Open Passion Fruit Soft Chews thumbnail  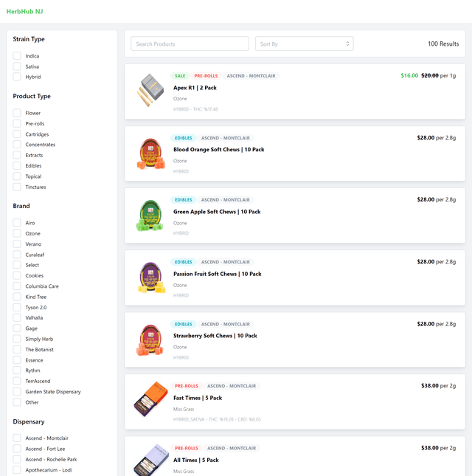pos(150,277)
